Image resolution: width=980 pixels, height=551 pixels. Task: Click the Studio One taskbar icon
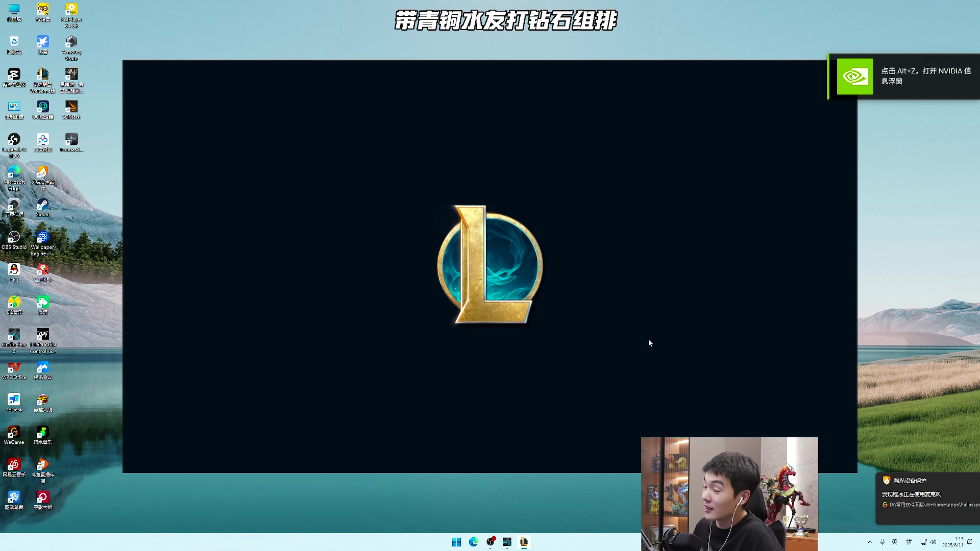pyautogui.click(x=507, y=542)
